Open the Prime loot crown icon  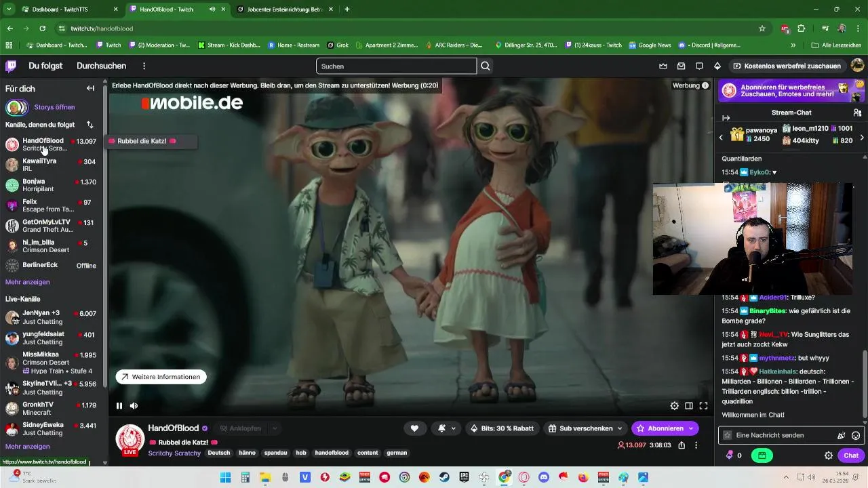(x=663, y=66)
